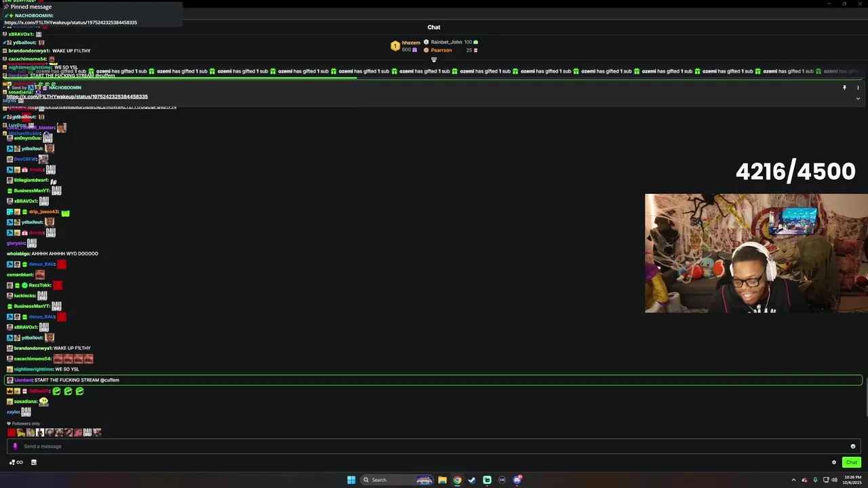Click username RazzTokk in chat
868x488 pixels.
coord(39,285)
